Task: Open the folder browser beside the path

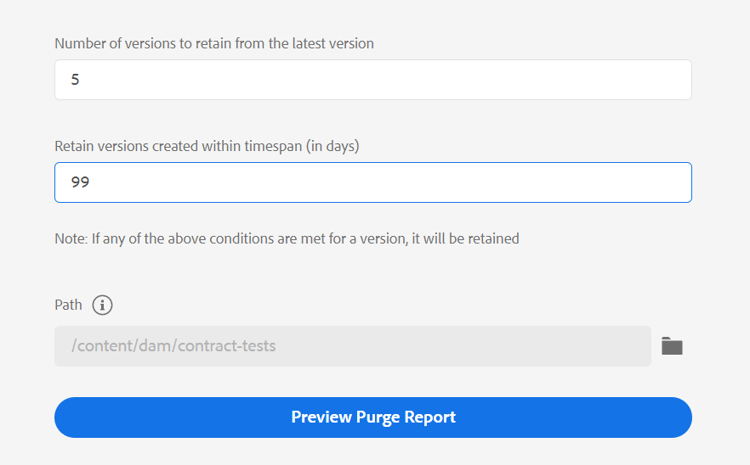Action: pos(672,346)
